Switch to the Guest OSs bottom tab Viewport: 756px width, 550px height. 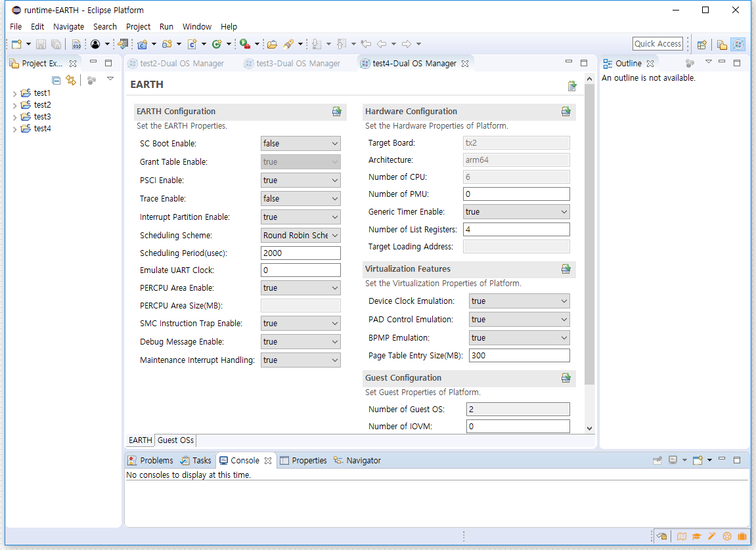(x=175, y=440)
